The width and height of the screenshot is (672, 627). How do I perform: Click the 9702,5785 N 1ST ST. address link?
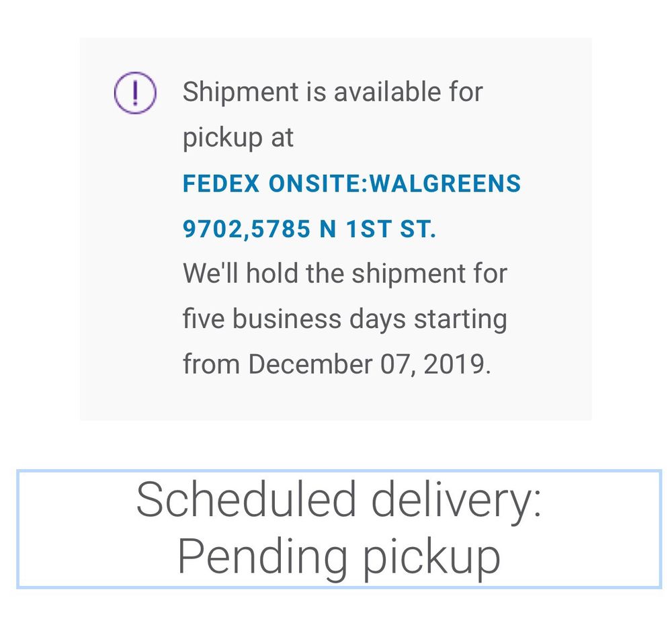click(x=309, y=229)
